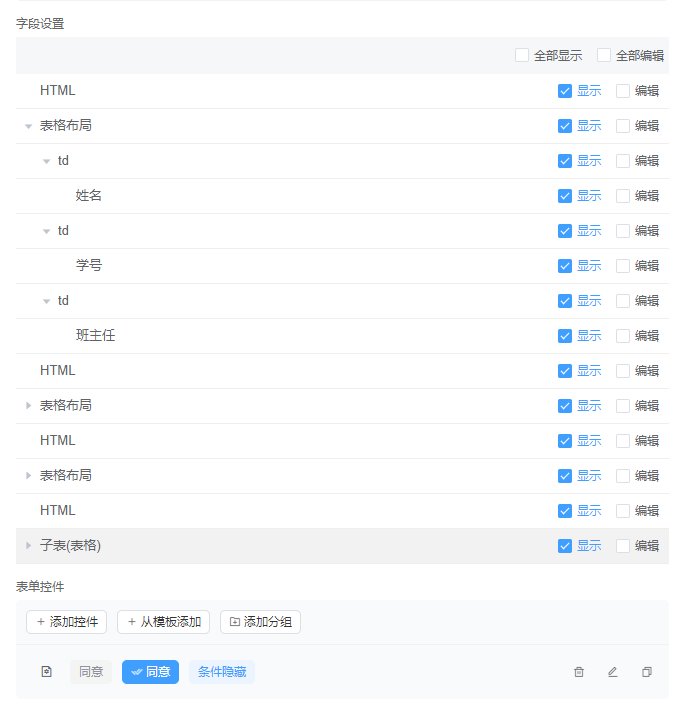The height and width of the screenshot is (728, 682).
Task: Select the 班主任 field row label
Action: [96, 336]
